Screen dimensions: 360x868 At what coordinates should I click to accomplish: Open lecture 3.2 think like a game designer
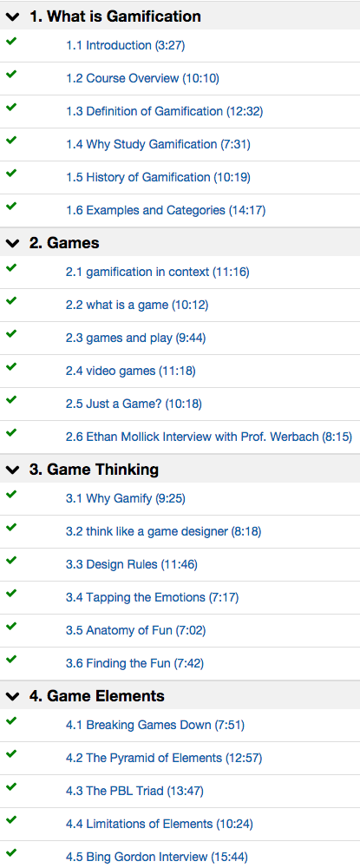coord(164,532)
